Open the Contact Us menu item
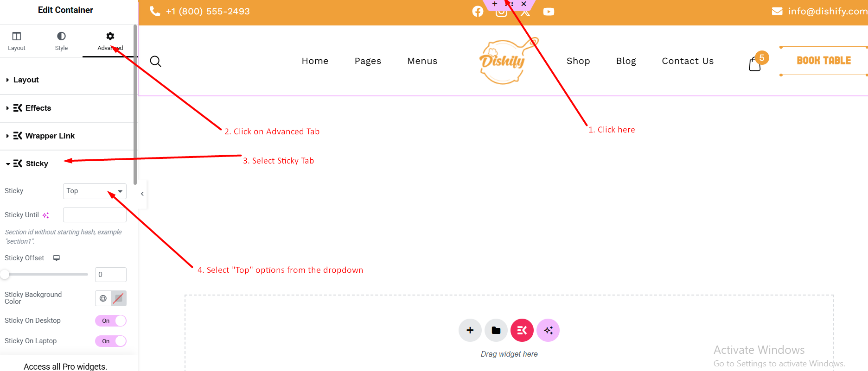868x371 pixels. click(x=688, y=61)
